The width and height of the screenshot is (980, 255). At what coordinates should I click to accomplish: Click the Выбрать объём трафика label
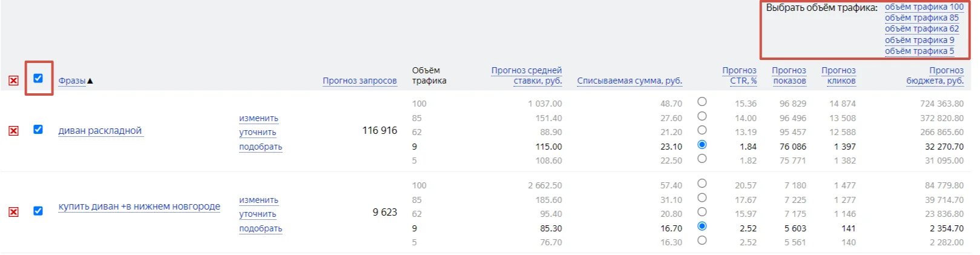(x=821, y=8)
